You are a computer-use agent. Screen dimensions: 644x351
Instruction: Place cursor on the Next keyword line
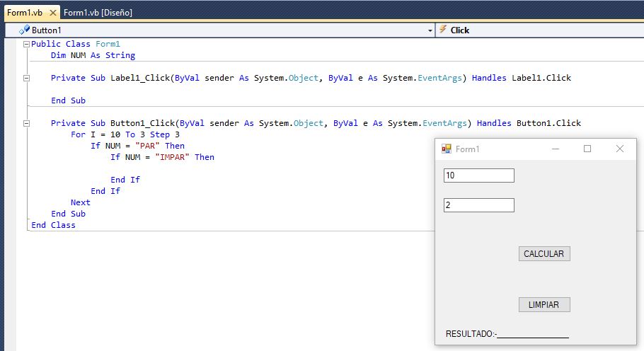(x=81, y=202)
